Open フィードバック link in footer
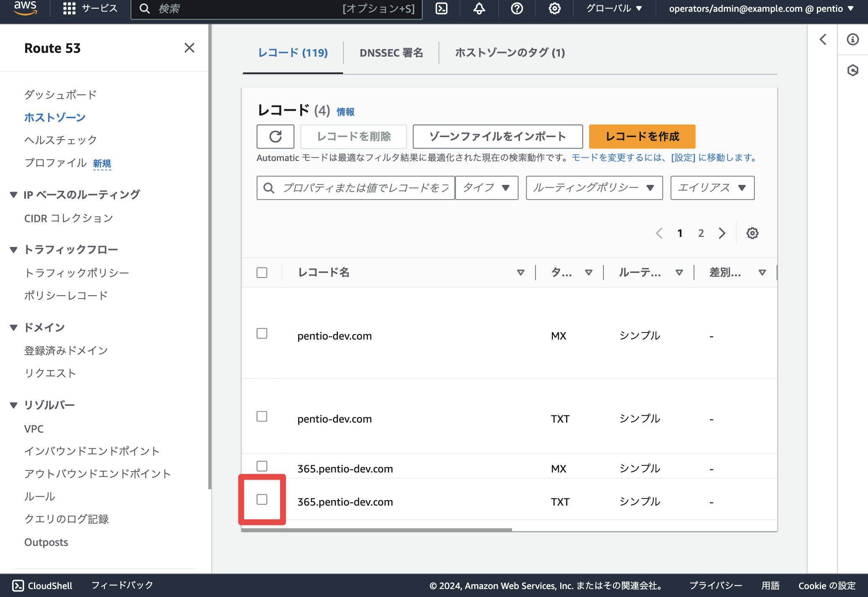 [122, 585]
